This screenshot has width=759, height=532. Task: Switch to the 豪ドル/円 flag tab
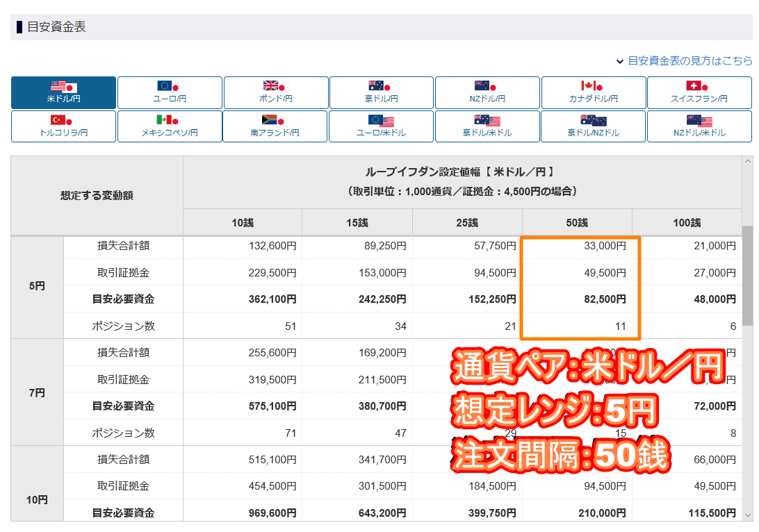click(x=382, y=92)
